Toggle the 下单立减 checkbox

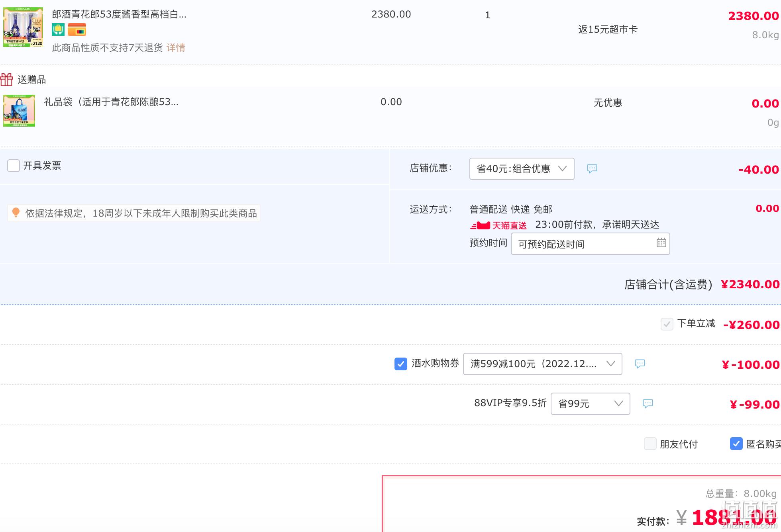point(667,324)
